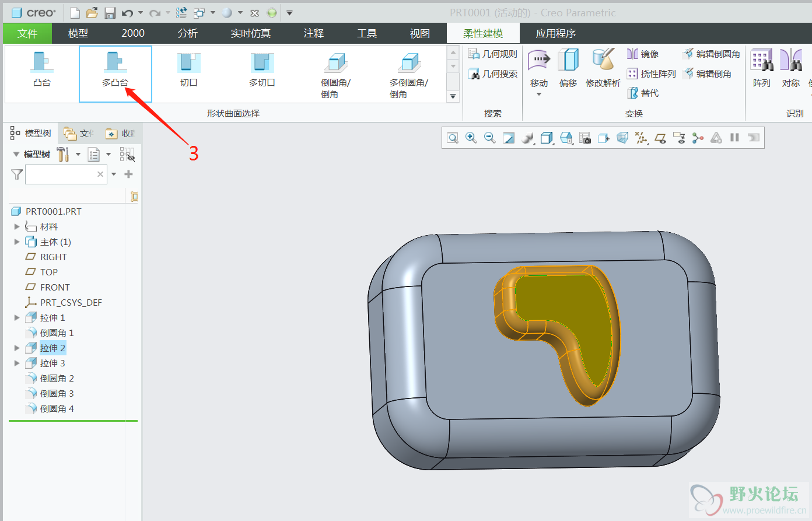Run 阵列 pattern recognition
Image resolution: width=812 pixels, height=521 pixels.
point(762,68)
